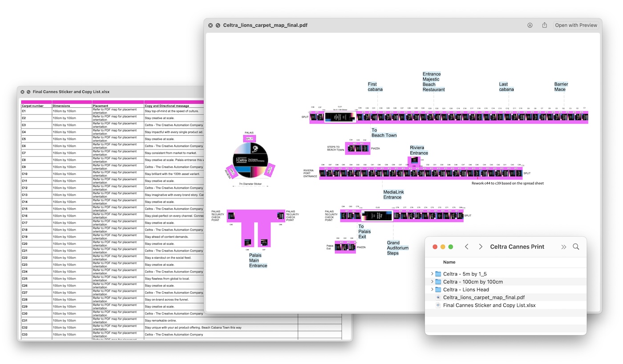Click the circular 7m Diameter Sticker graphic
This screenshot has width=623, height=364.
pyautogui.click(x=251, y=160)
